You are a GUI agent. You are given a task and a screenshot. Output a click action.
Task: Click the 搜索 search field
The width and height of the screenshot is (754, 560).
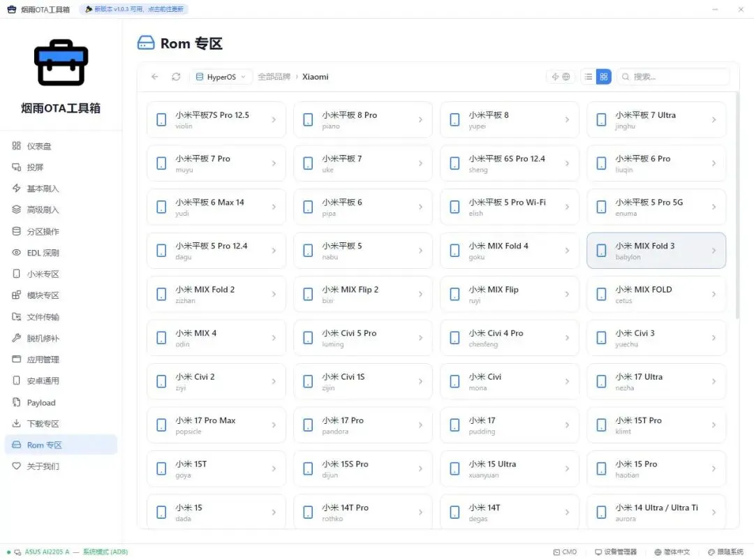pyautogui.click(x=673, y=77)
